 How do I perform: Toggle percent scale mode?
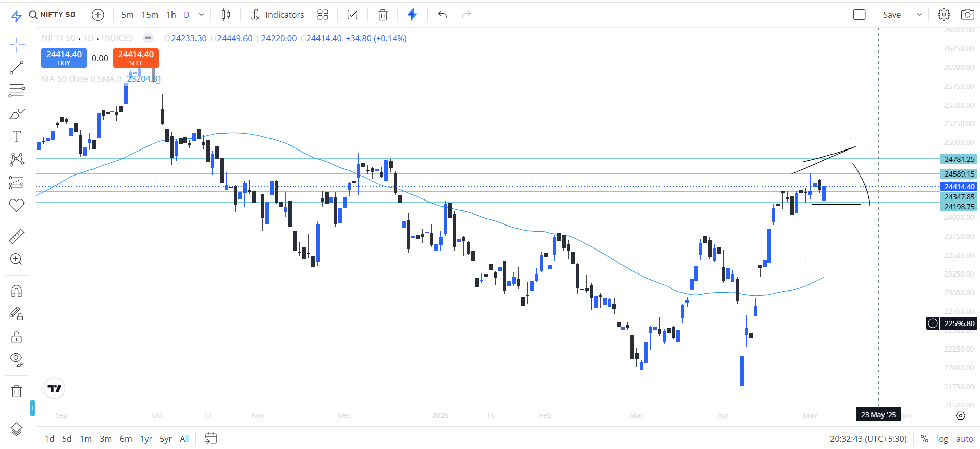924,439
